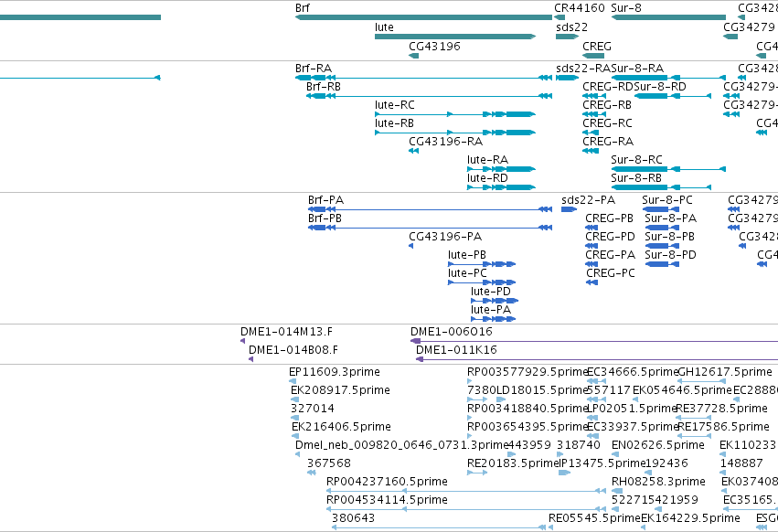Click the DME1-014M13.F clone label
This screenshot has width=778, height=532.
[x=286, y=332]
